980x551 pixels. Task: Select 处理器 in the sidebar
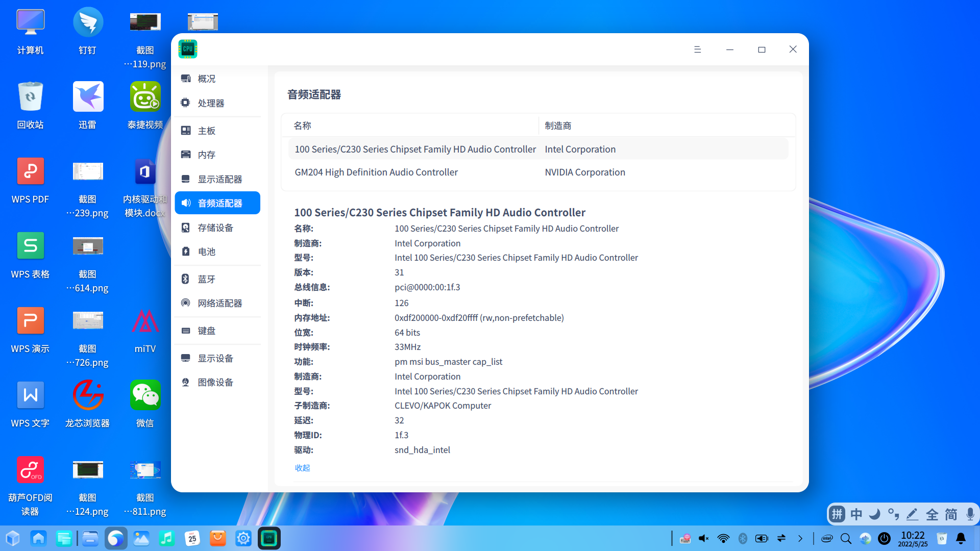(x=217, y=103)
